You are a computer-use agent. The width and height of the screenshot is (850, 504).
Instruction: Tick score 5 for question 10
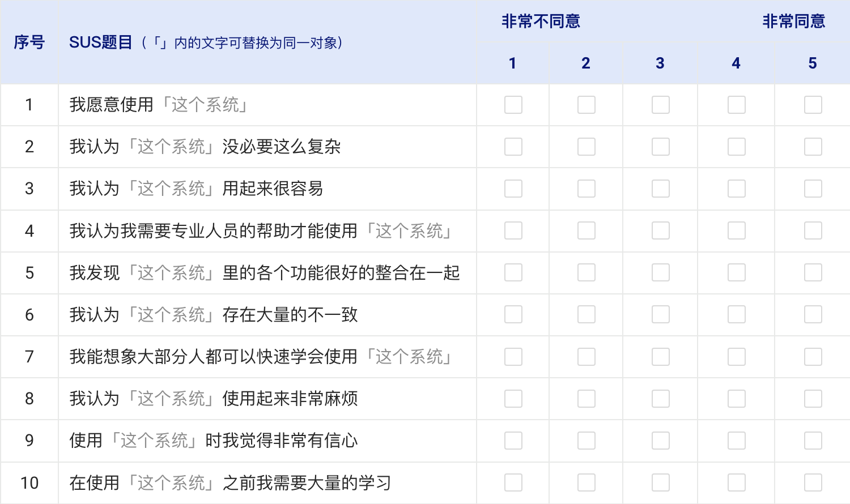click(x=813, y=482)
